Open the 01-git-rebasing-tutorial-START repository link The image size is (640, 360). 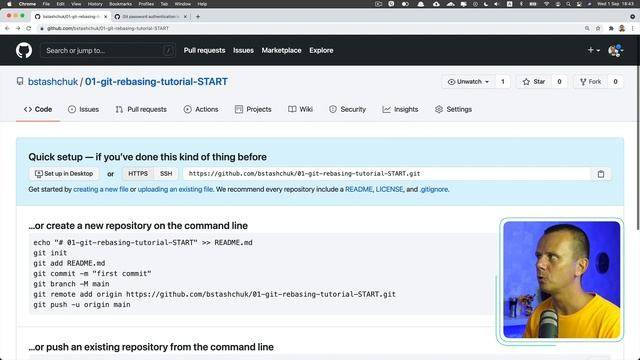(x=156, y=82)
